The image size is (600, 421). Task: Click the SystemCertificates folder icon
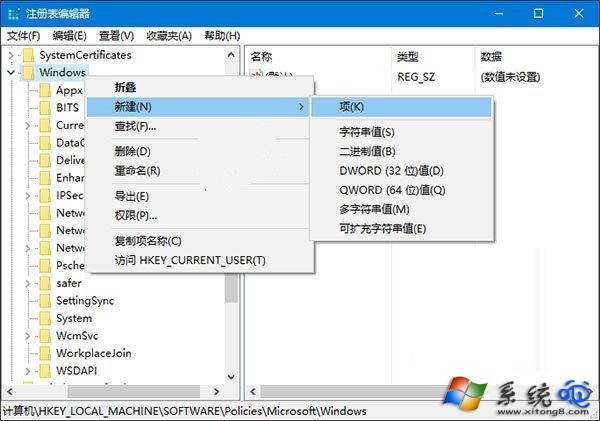coord(28,55)
